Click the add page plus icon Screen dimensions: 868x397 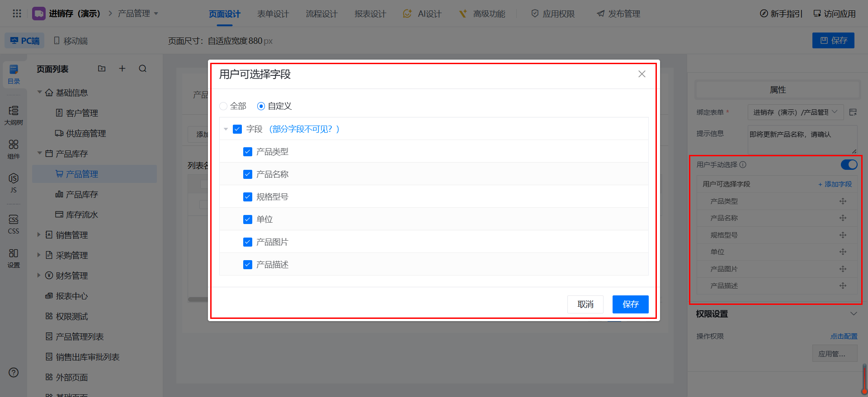(122, 69)
